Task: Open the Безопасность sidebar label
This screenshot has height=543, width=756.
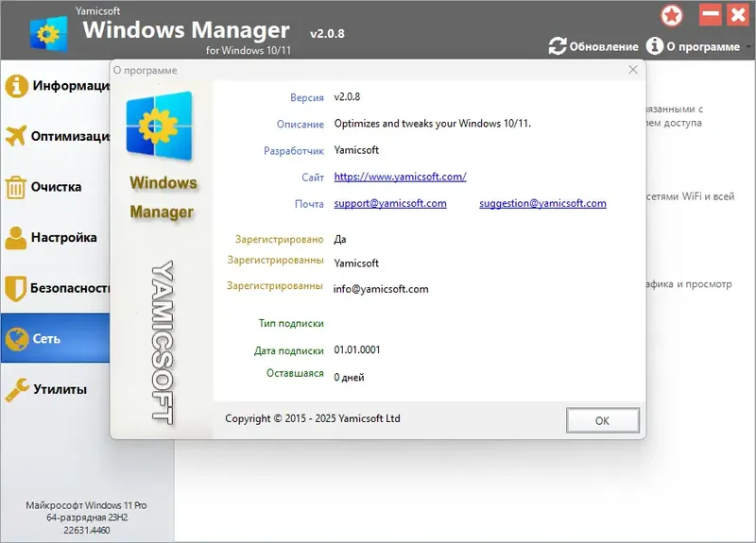Action: coord(70,288)
